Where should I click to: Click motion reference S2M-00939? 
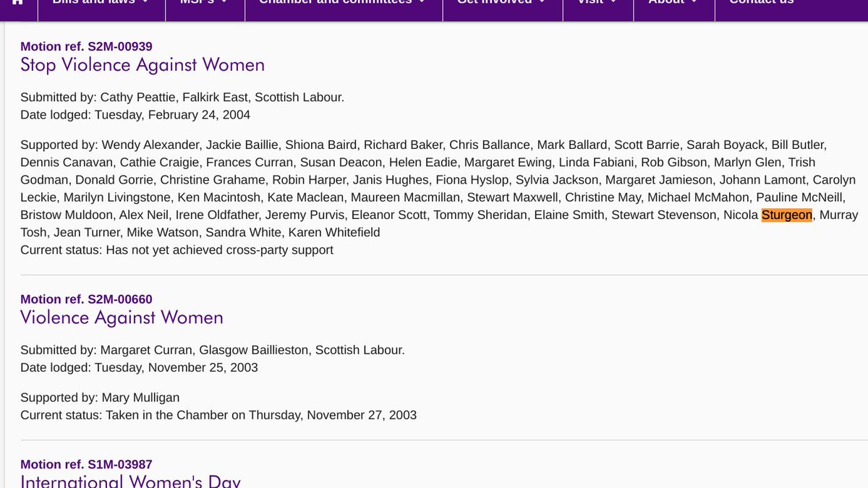coord(87,46)
